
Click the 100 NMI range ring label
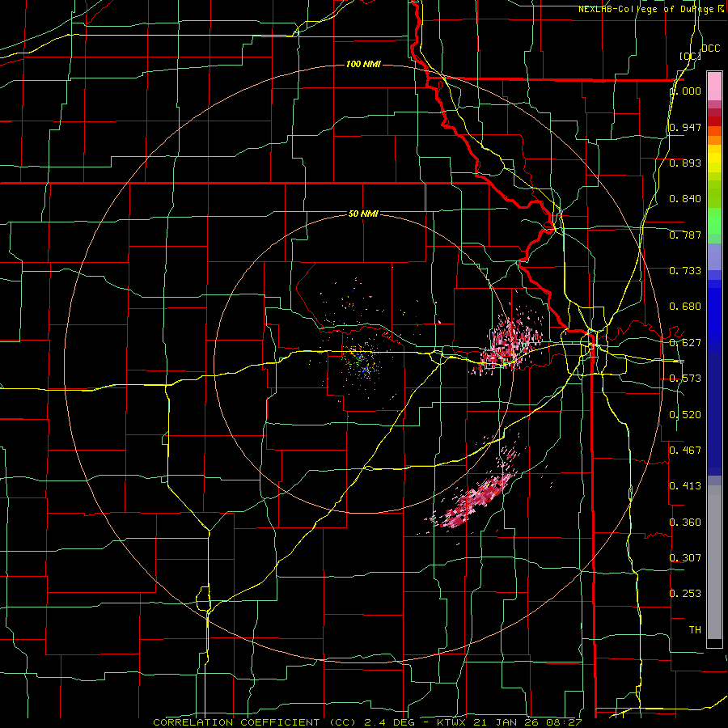coord(363,64)
